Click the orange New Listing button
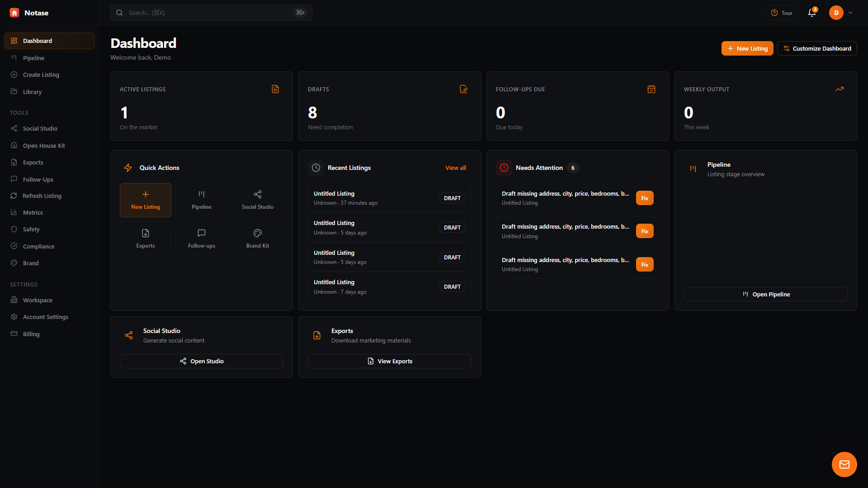The width and height of the screenshot is (868, 488). [747, 48]
